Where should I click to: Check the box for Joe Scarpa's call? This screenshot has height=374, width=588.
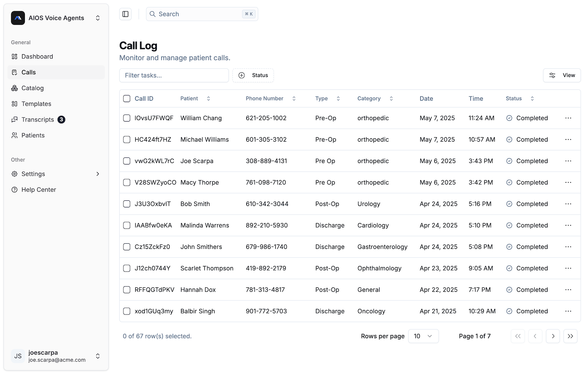click(127, 161)
